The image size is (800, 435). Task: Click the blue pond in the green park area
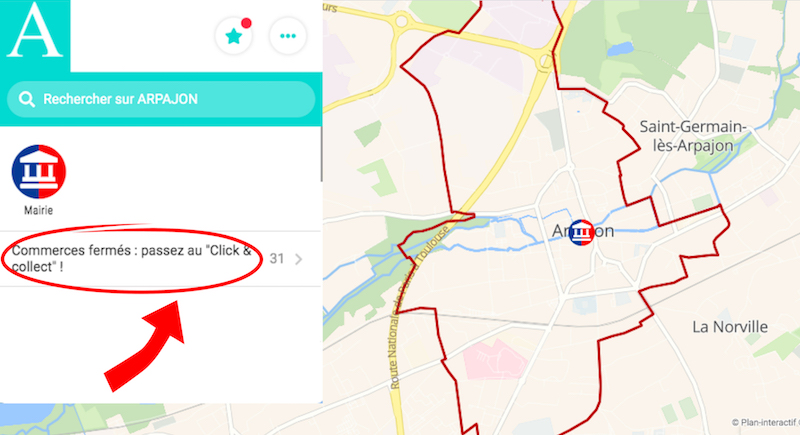619,49
